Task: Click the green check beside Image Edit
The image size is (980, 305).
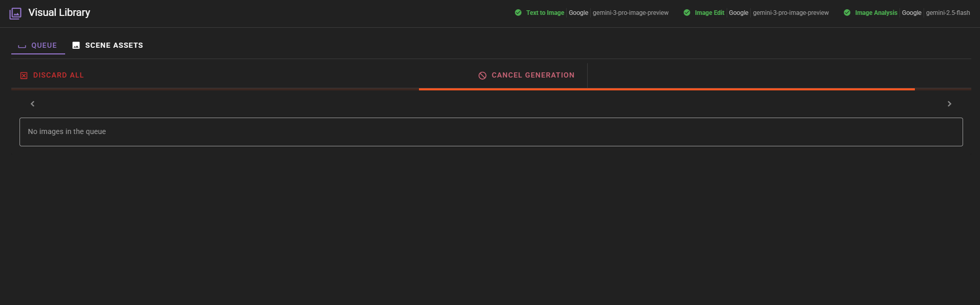Action: coord(687,13)
